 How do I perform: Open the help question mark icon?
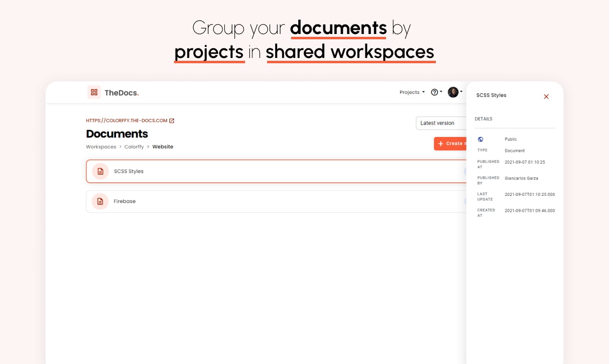[x=434, y=92]
